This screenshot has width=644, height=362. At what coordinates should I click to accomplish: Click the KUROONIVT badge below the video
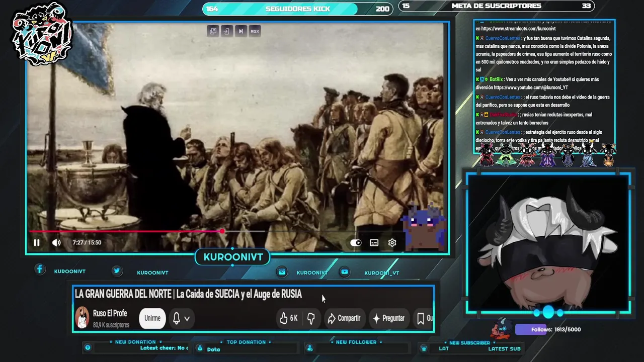point(233,257)
